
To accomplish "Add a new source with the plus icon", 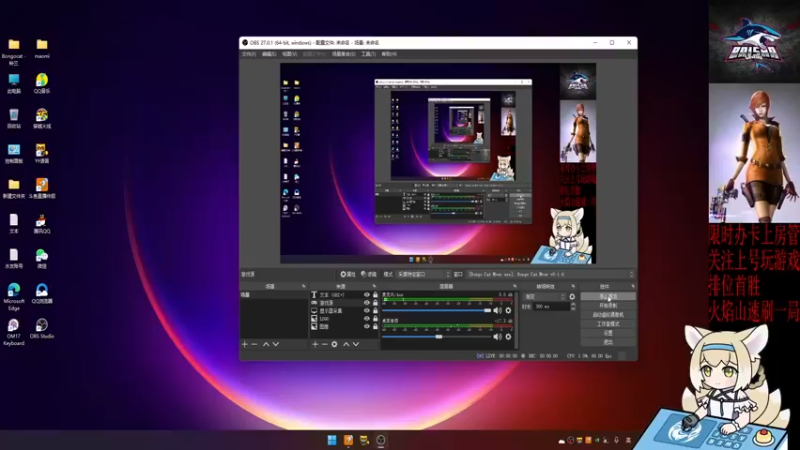I will (315, 344).
